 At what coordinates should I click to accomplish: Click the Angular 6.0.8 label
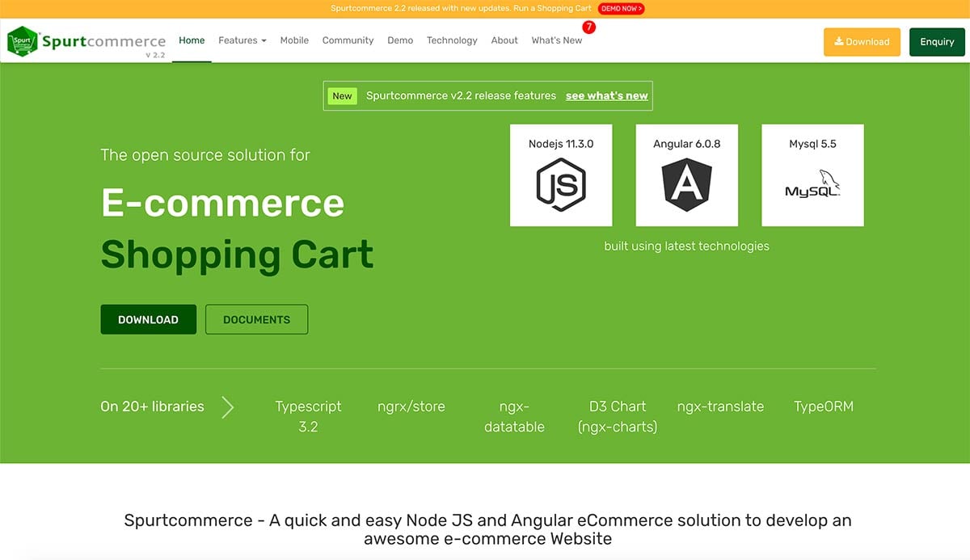coord(687,144)
